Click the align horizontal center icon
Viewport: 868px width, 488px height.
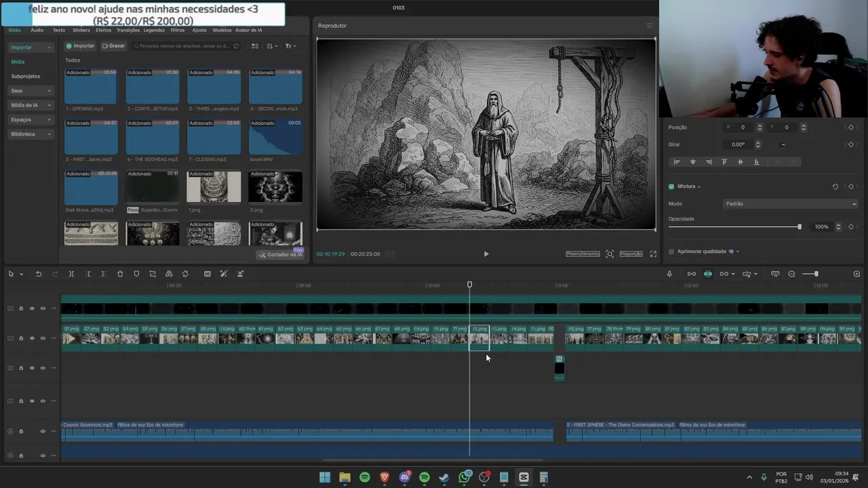pyautogui.click(x=692, y=162)
